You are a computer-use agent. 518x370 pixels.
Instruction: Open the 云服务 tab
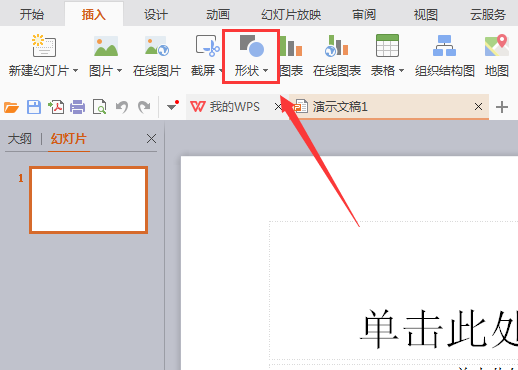pyautogui.click(x=488, y=15)
